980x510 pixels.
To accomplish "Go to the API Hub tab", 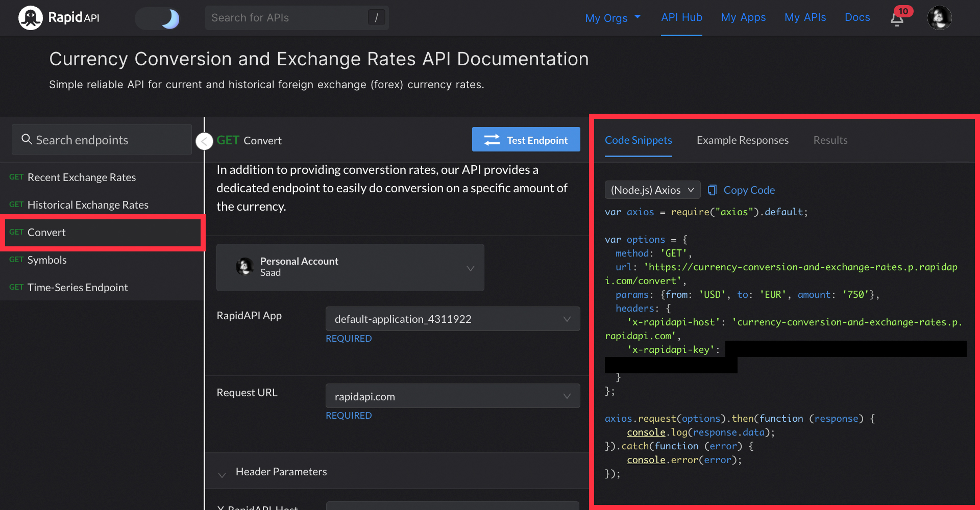I will 681,17.
